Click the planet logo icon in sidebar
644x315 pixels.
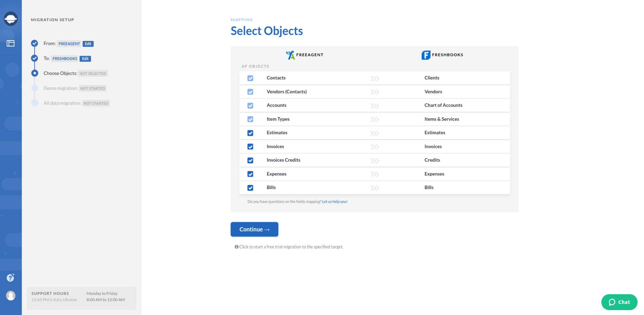10,19
